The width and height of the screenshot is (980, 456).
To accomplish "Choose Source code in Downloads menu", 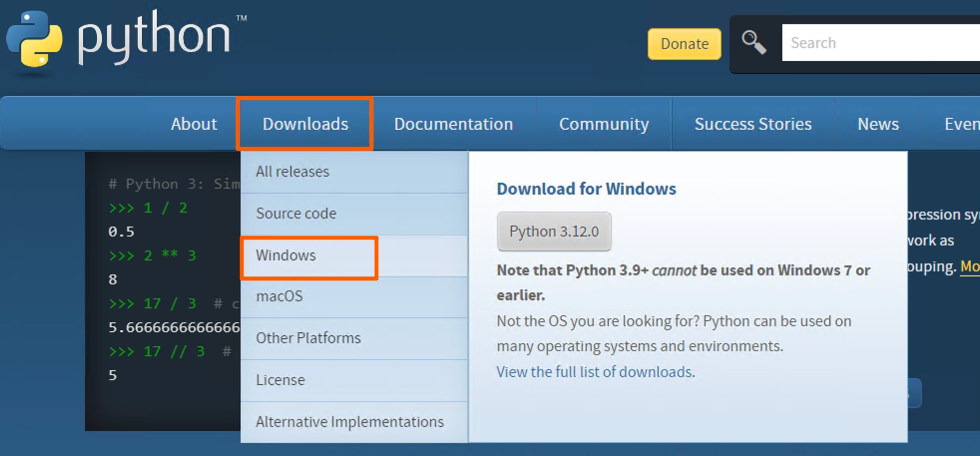I will [x=296, y=214].
